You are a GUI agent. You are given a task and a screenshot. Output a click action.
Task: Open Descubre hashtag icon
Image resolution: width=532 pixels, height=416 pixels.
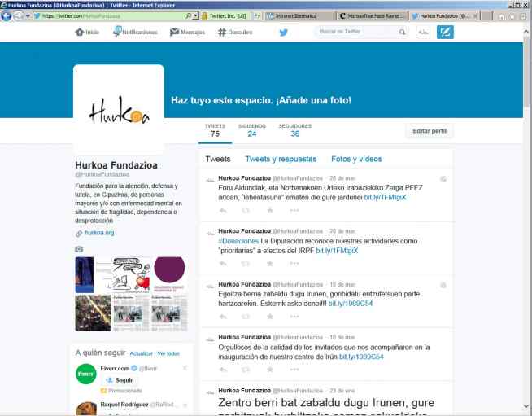(x=222, y=33)
